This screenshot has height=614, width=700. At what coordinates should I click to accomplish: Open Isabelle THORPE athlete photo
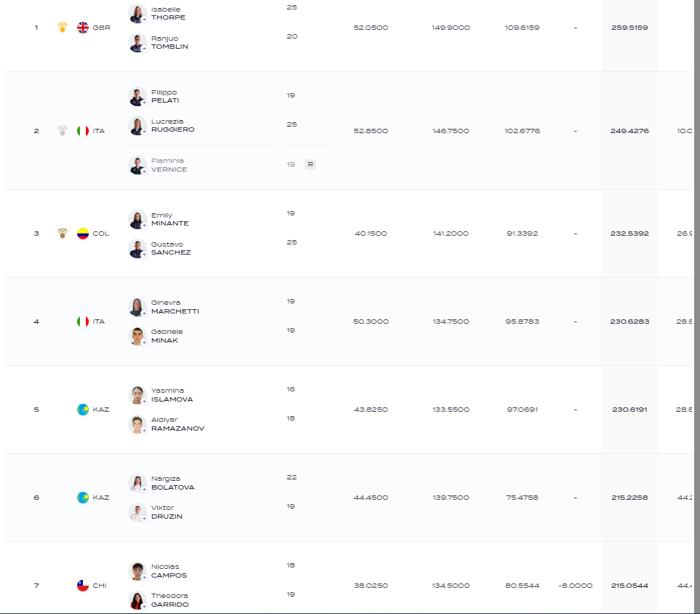pyautogui.click(x=138, y=13)
